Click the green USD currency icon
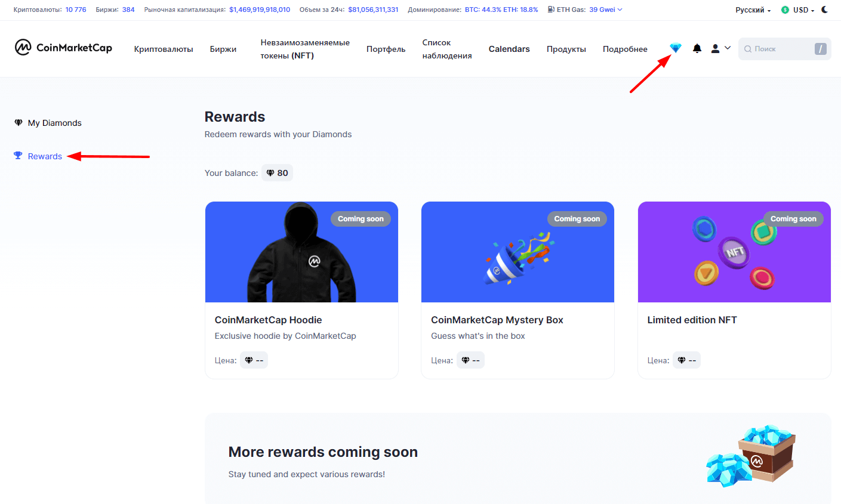 coord(785,10)
